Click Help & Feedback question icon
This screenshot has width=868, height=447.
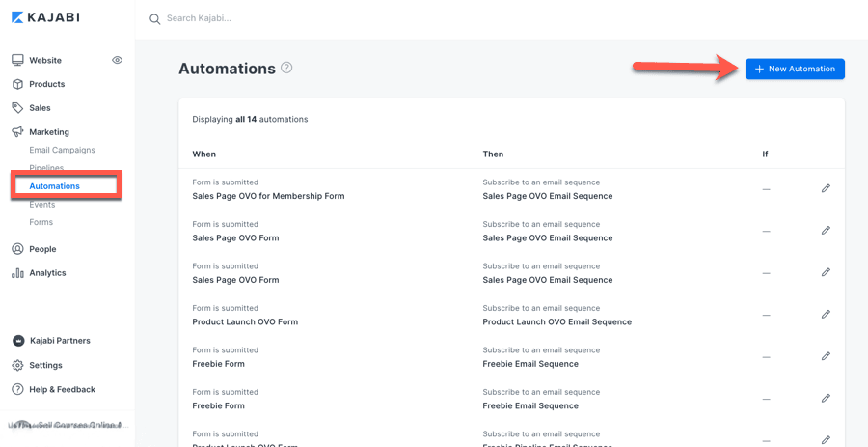pos(17,390)
